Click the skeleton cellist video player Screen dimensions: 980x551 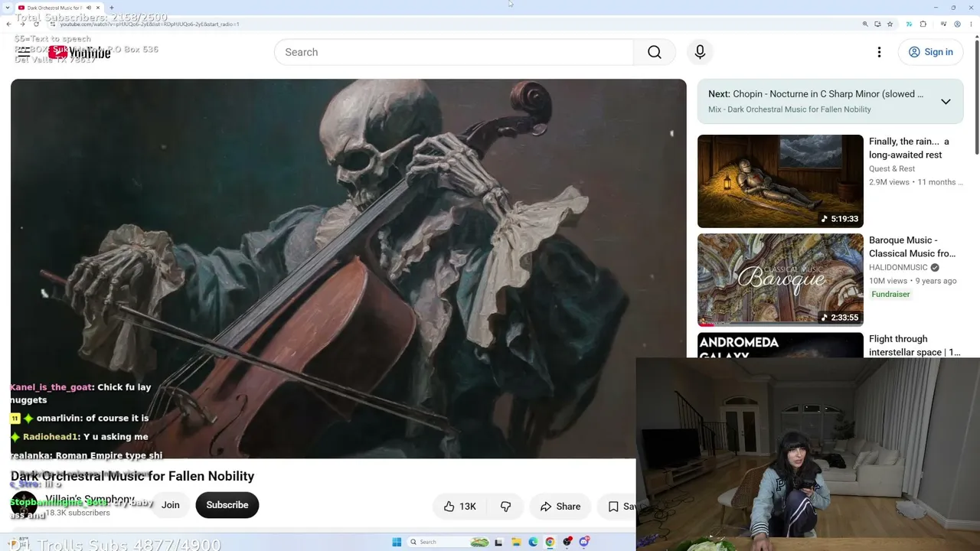[x=348, y=269]
